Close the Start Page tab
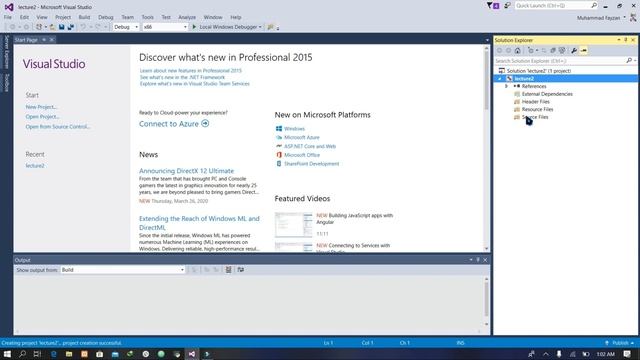 (52, 40)
